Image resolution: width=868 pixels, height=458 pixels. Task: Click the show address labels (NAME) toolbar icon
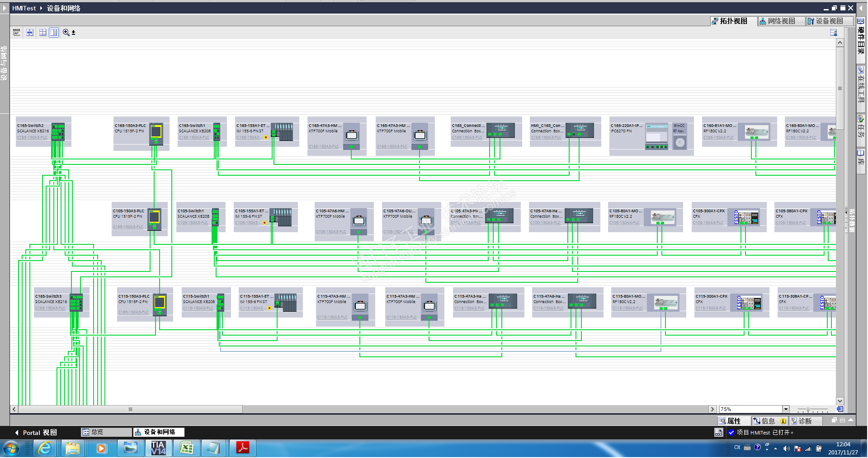point(17,33)
